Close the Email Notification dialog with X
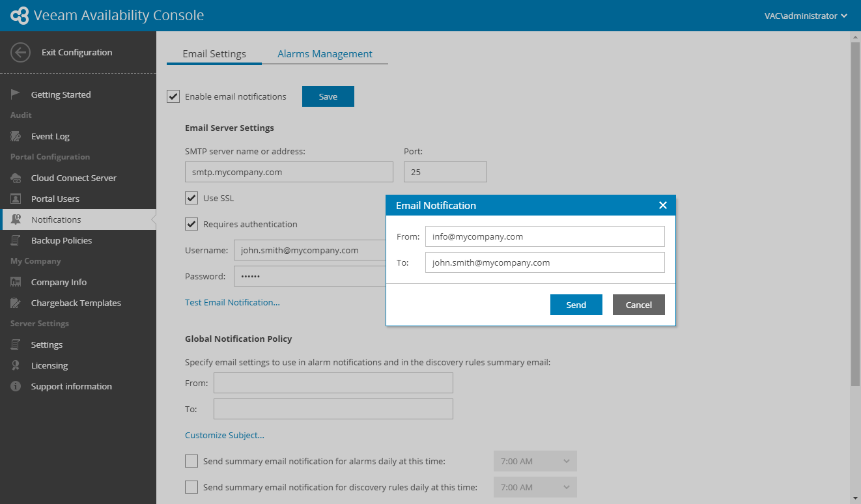The height and width of the screenshot is (504, 861). (x=662, y=205)
